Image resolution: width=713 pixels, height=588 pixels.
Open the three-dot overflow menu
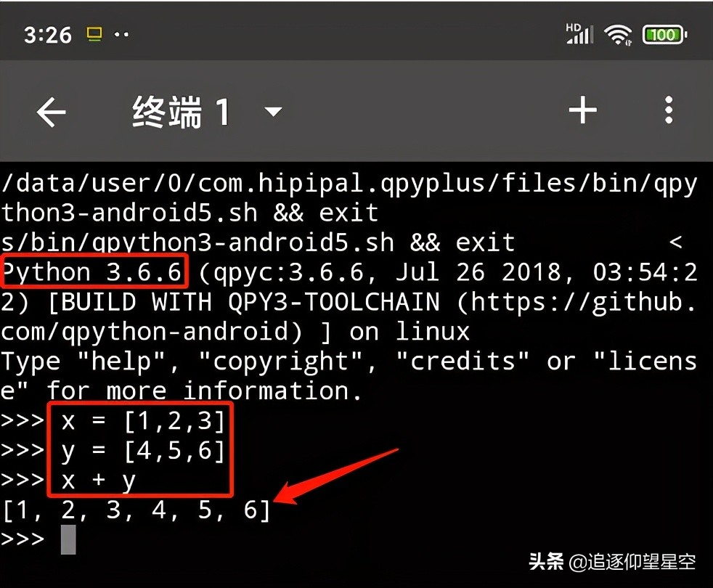(669, 110)
